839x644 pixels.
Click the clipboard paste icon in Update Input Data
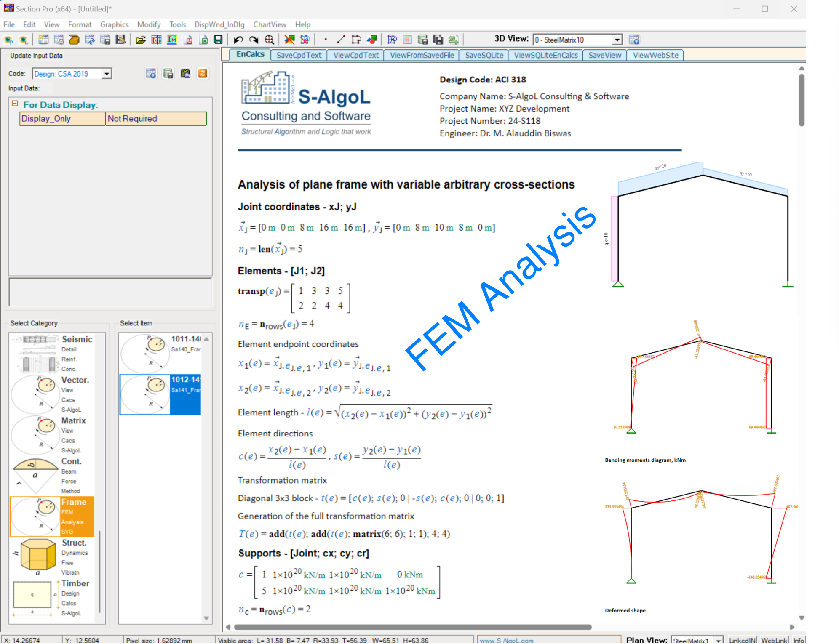pos(185,74)
